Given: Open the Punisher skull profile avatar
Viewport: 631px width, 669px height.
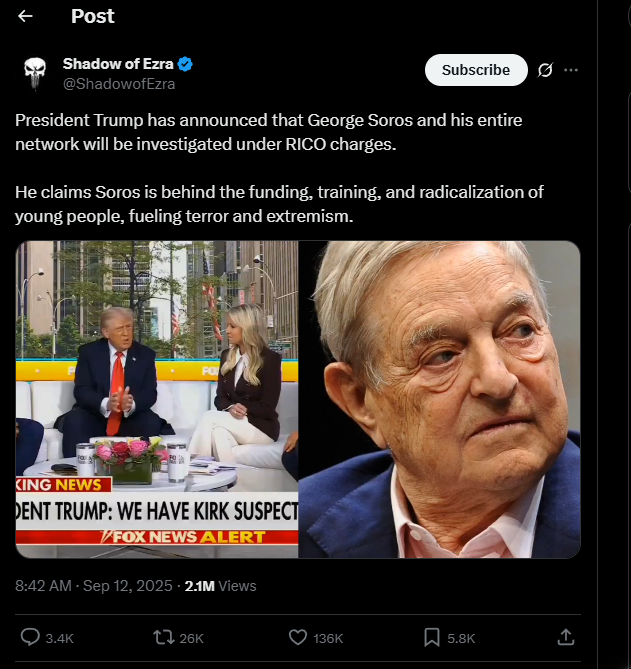Looking at the screenshot, I should 35,74.
